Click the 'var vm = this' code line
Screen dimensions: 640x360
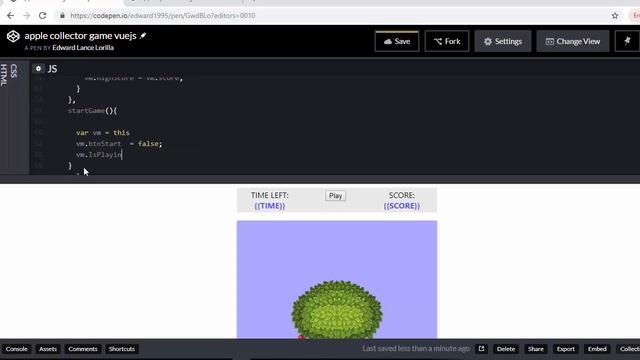tap(102, 133)
